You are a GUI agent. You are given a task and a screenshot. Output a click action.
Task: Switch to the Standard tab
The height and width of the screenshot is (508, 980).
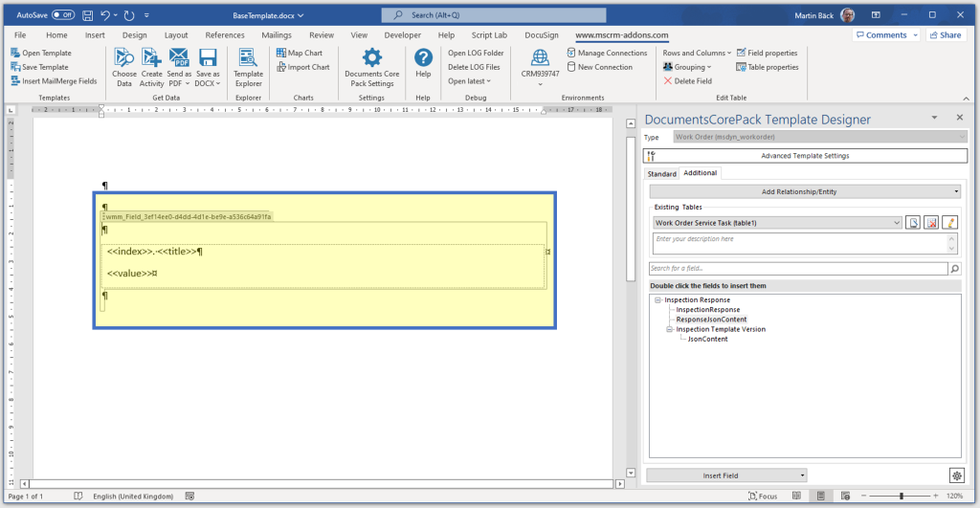point(662,174)
